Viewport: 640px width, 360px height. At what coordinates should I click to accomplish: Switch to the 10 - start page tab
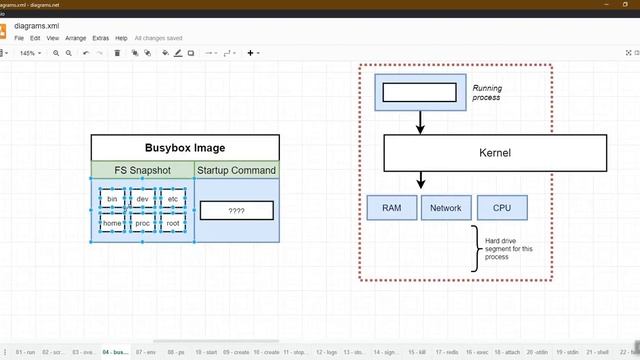pos(206,352)
